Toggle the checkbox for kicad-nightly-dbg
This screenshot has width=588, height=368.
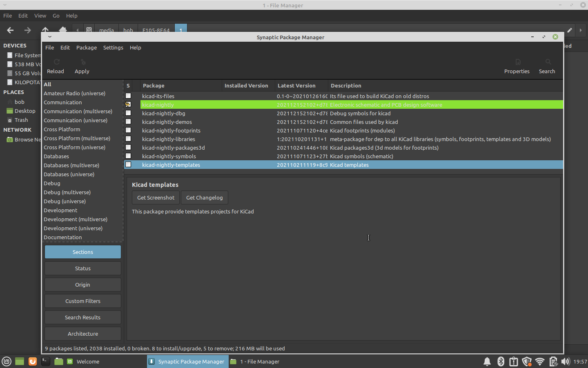[128, 113]
